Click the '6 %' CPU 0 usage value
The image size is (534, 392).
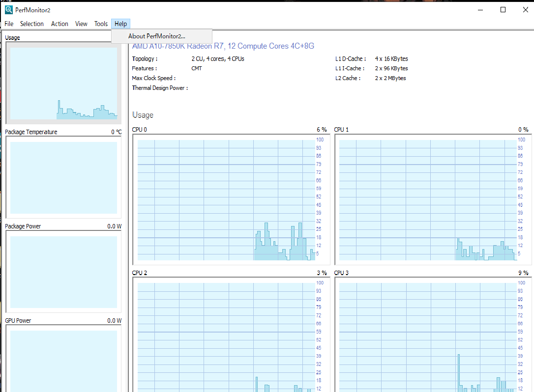[x=322, y=130]
